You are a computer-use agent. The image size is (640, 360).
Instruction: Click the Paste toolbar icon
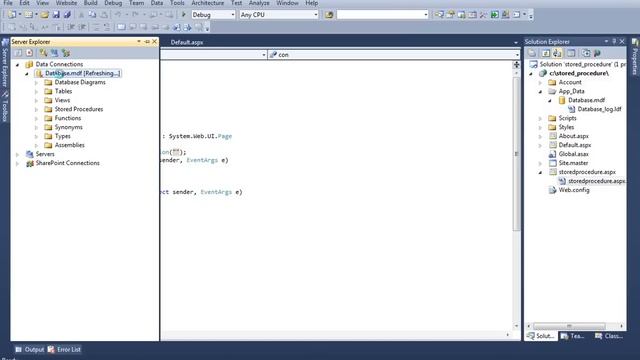tap(104, 15)
